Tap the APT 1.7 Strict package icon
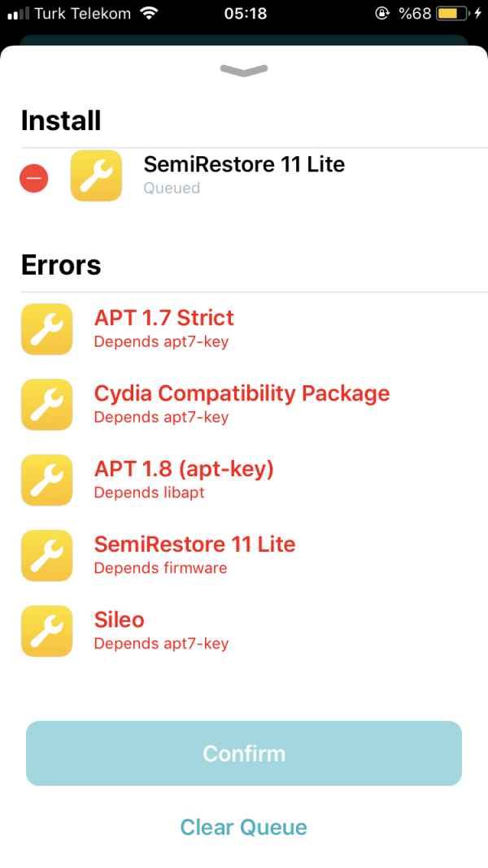Screen dimensions: 488x868 click(x=46, y=329)
